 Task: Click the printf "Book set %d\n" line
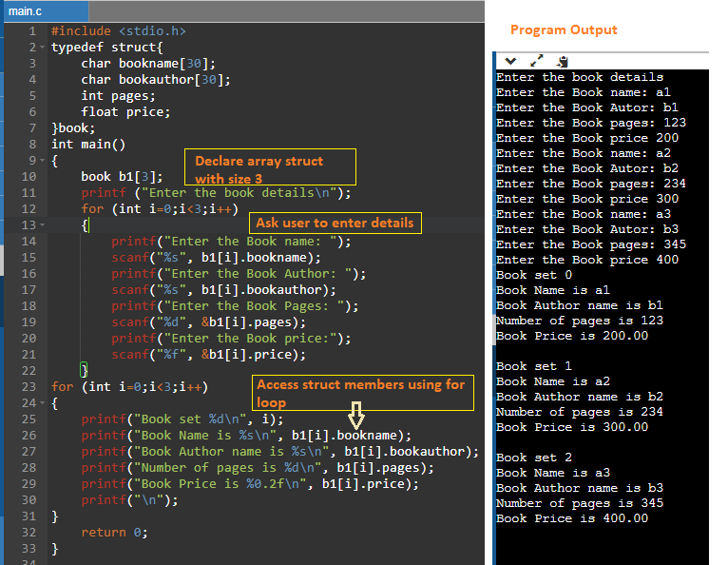[182, 419]
